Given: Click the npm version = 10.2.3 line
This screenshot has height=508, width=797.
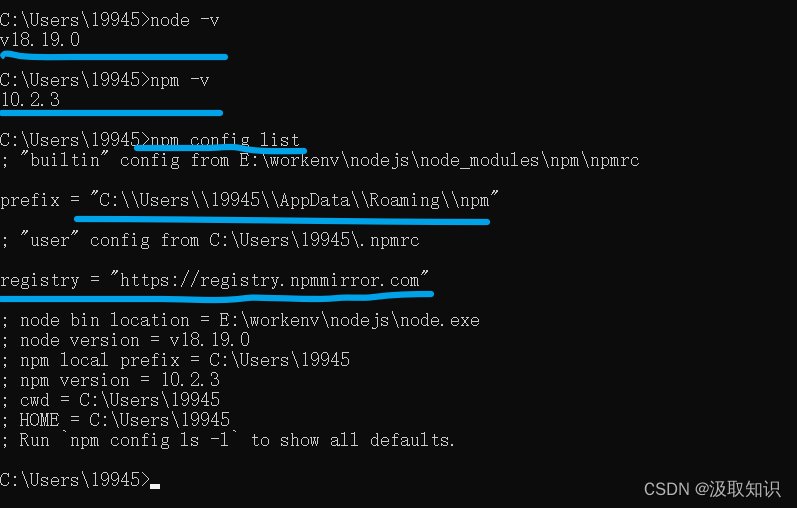Looking at the screenshot, I should point(110,380).
